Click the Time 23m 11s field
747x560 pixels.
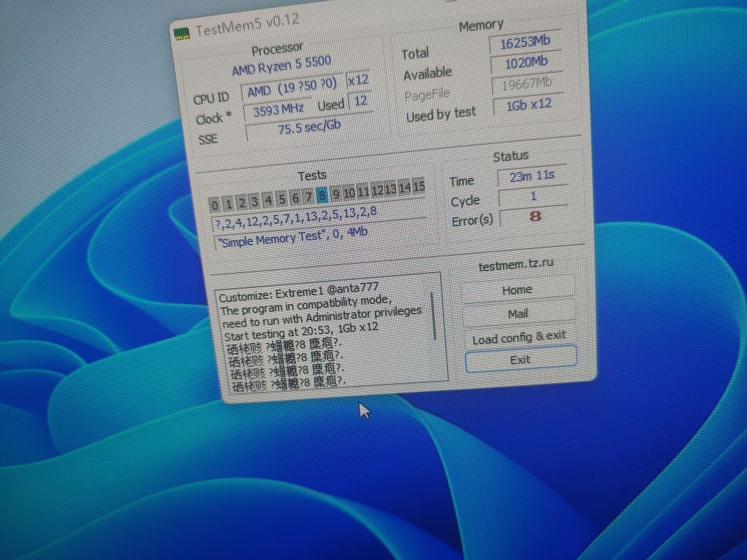pyautogui.click(x=532, y=176)
